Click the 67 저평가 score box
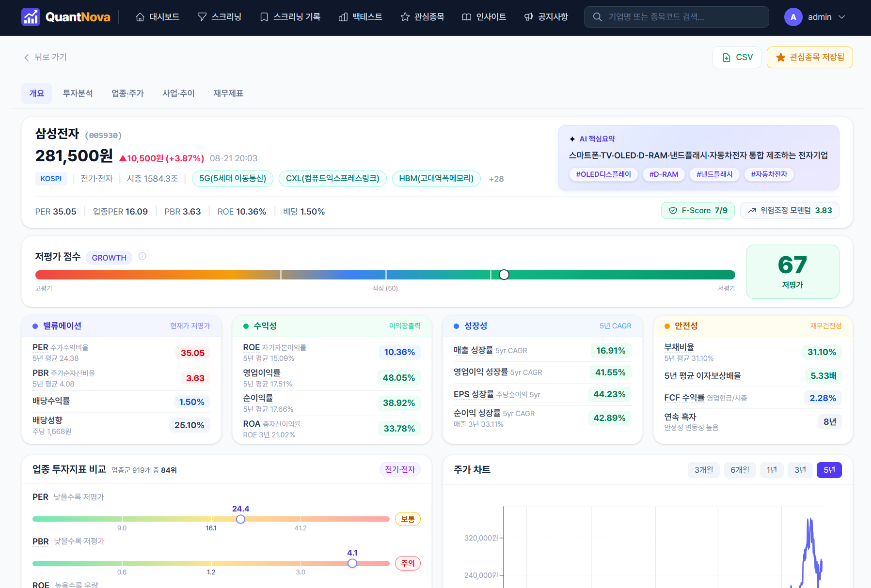This screenshot has width=871, height=588. 792,272
